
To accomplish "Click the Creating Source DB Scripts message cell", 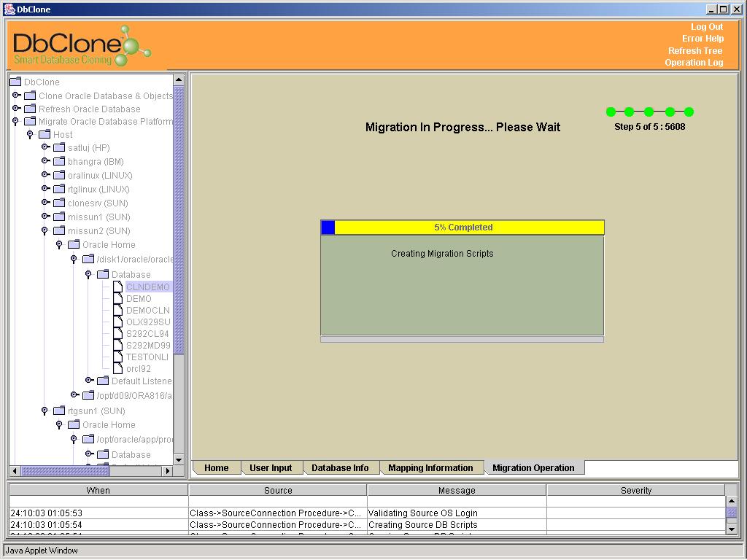I will [457, 525].
